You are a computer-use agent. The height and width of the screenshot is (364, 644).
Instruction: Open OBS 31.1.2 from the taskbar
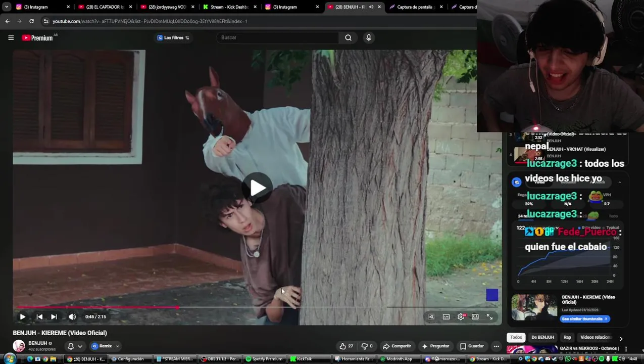click(220, 359)
